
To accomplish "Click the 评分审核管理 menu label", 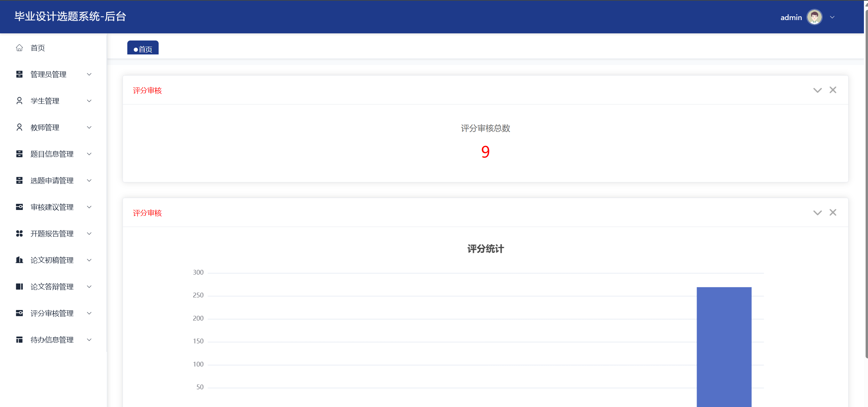I will pos(52,313).
